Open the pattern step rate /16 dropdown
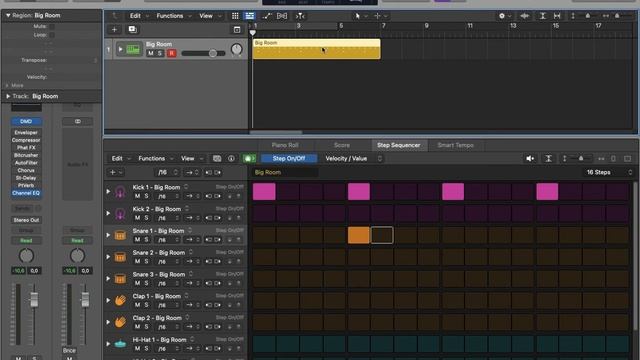 168,172
